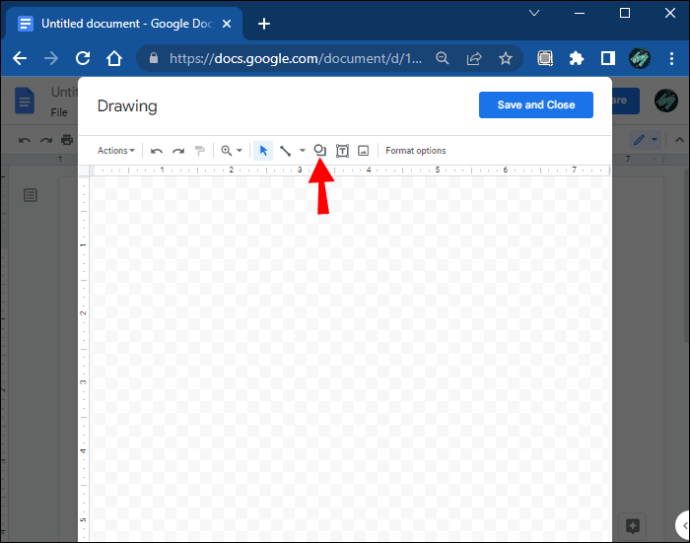The height and width of the screenshot is (543, 690).
Task: Click the address bar zoom icon
Action: pos(442,58)
